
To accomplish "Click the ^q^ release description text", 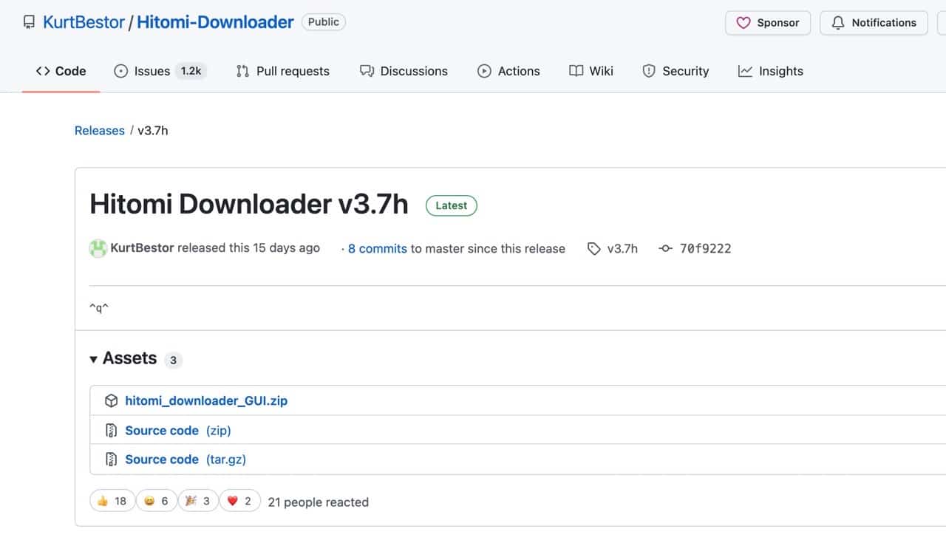I will tap(99, 308).
